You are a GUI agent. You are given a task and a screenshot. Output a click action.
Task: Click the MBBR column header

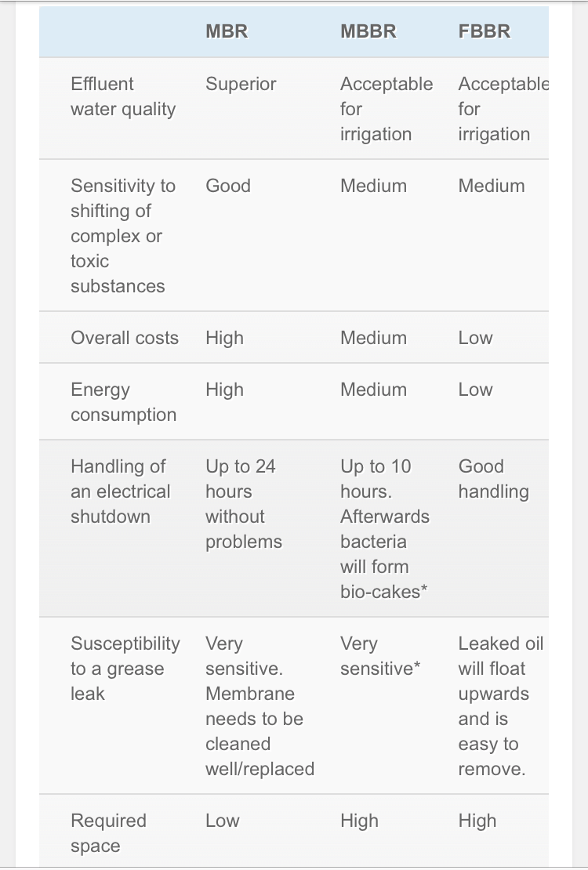(x=368, y=31)
